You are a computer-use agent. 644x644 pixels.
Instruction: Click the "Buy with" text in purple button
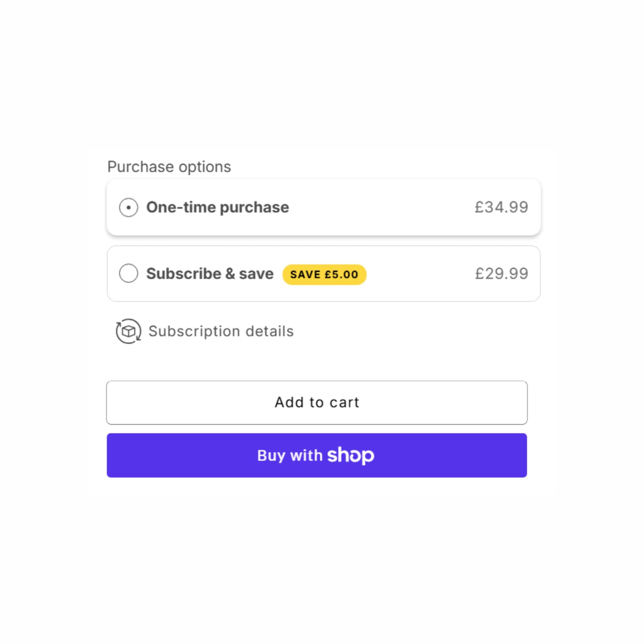(290, 456)
